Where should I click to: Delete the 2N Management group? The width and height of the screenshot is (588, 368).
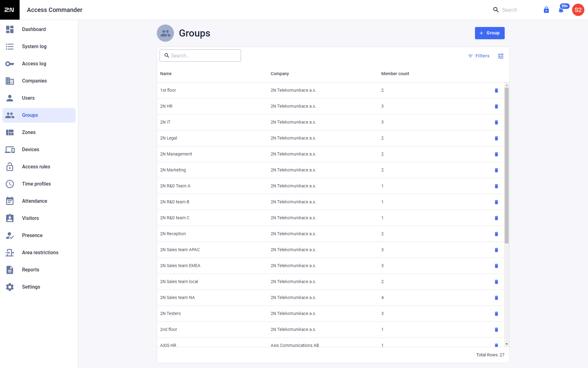tap(496, 154)
